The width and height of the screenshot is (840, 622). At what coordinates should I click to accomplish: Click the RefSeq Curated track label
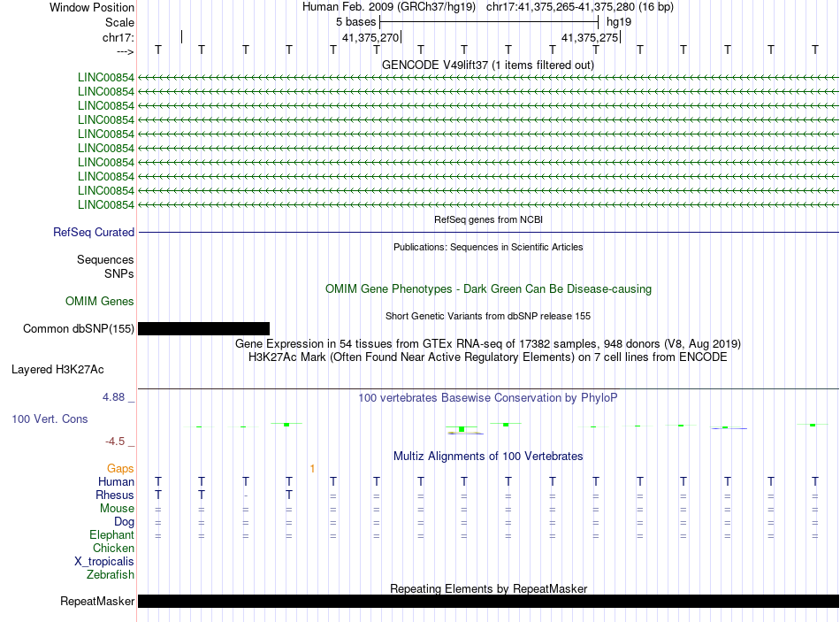click(x=94, y=232)
